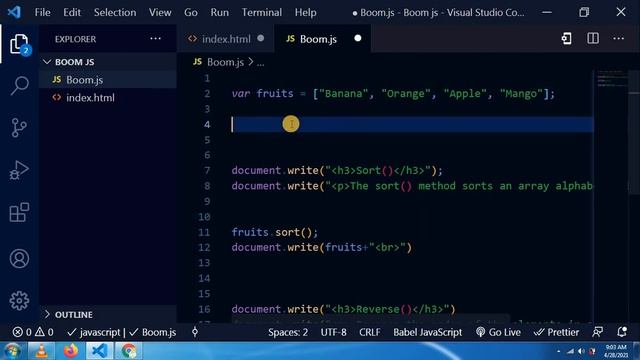
Task: Click the Reverse() document.write line
Action: point(343,309)
